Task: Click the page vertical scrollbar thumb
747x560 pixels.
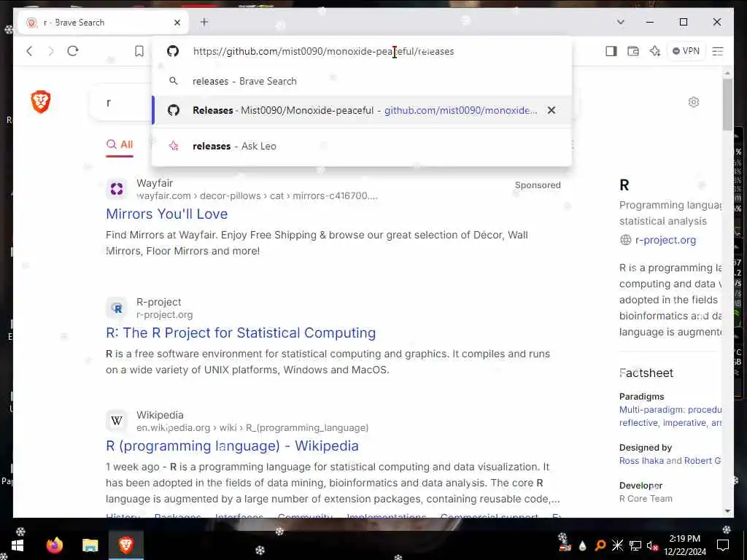Action: [727, 105]
